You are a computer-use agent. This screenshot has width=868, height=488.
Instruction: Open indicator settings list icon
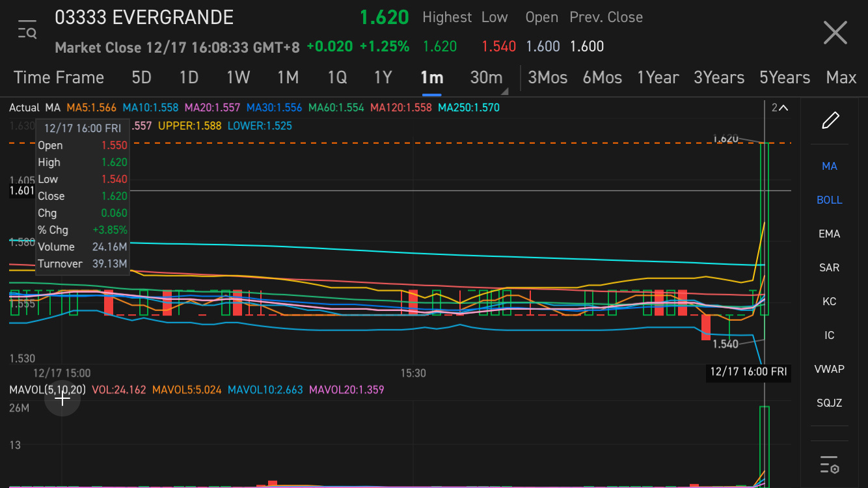829,465
